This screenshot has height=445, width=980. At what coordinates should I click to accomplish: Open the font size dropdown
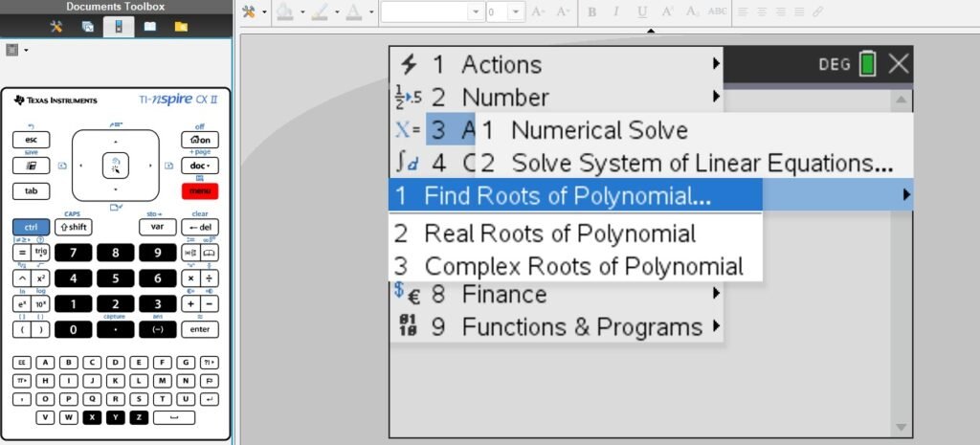pos(516,11)
